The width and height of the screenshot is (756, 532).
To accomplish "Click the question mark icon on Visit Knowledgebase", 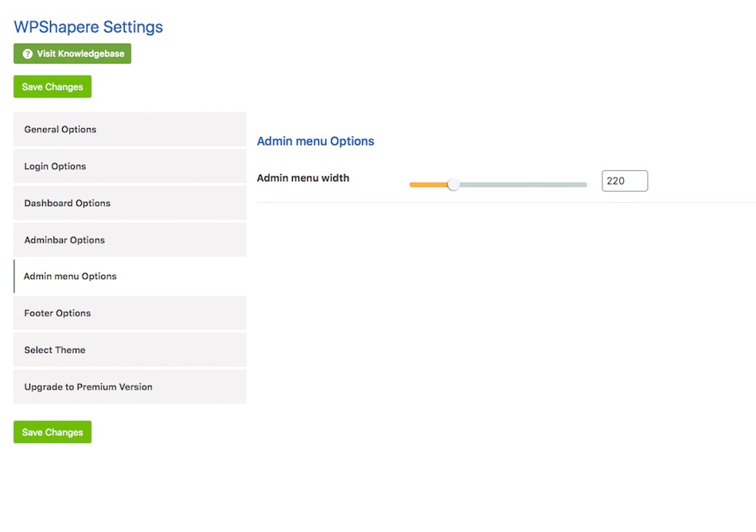I will (x=28, y=54).
